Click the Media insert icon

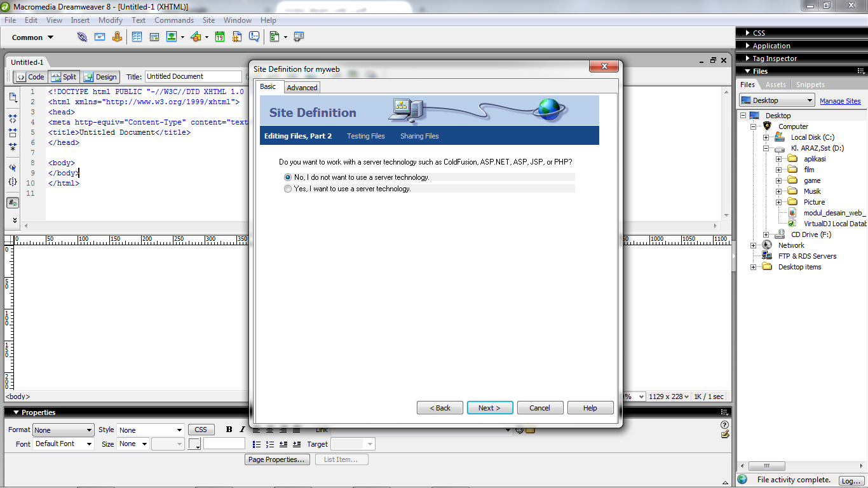[196, 37]
